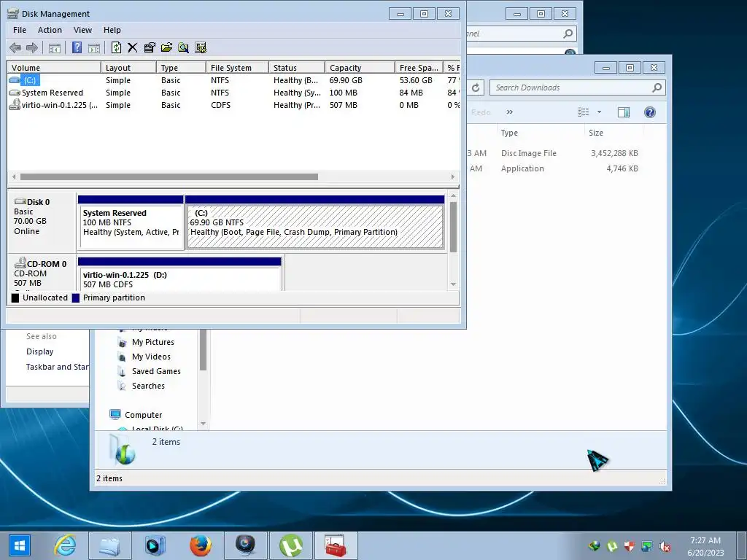
Task: Select the Application 4,746 KB row in Downloads
Action: [x=554, y=168]
